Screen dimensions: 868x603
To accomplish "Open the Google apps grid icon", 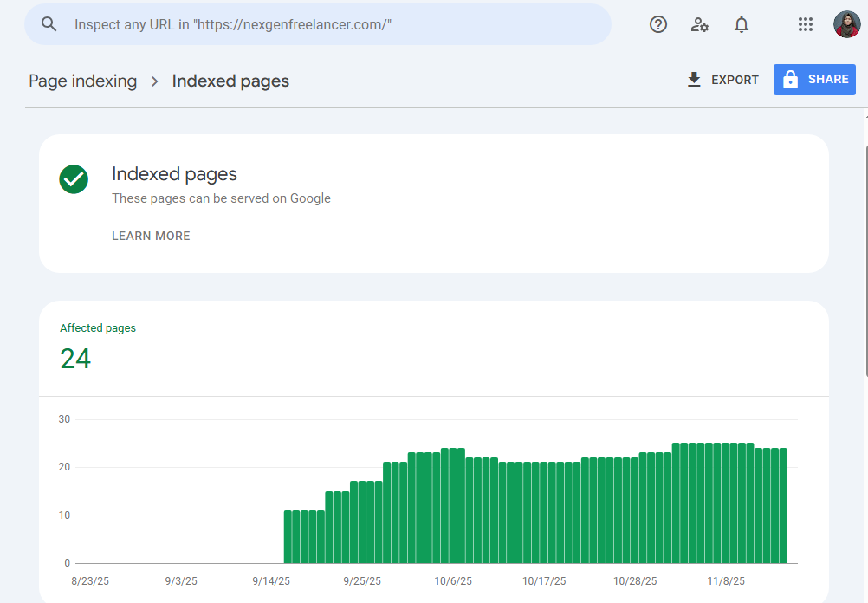I will coord(806,24).
